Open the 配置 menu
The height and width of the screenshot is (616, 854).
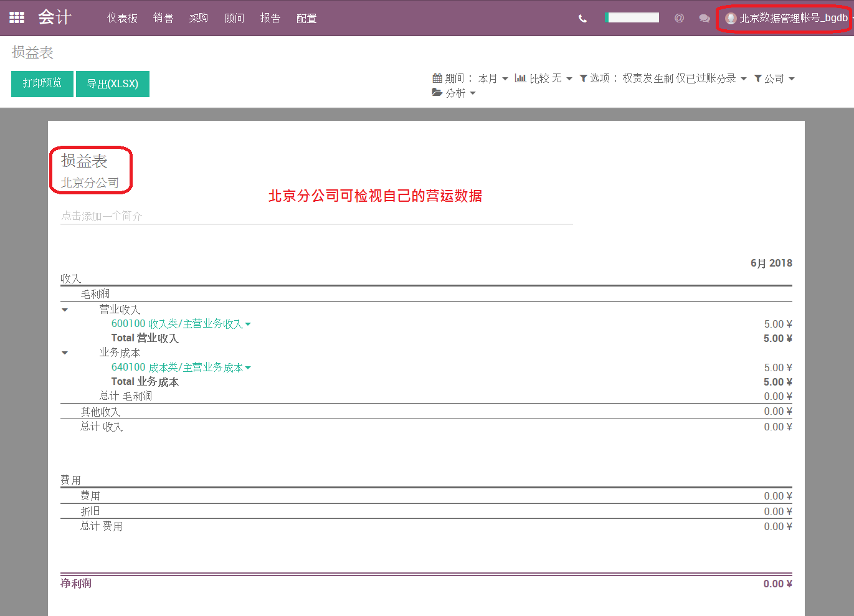(306, 18)
